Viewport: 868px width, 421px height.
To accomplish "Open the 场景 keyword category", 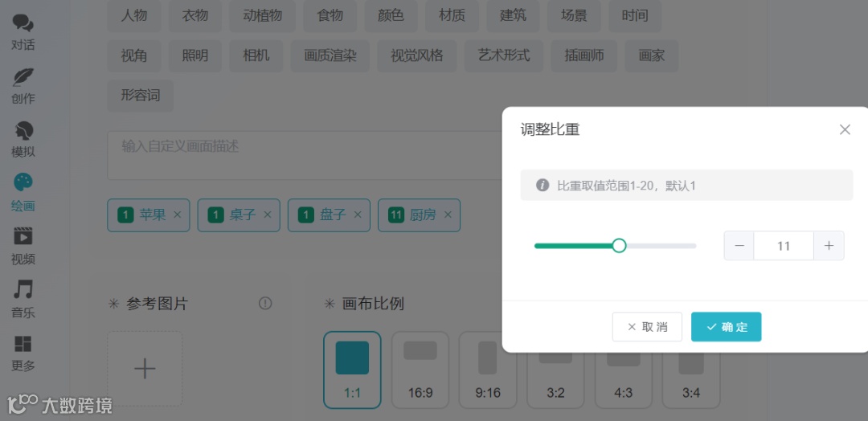I will pyautogui.click(x=574, y=15).
